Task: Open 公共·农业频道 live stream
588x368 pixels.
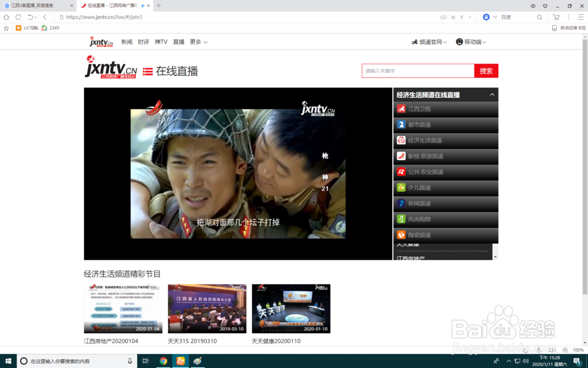Action: click(x=446, y=172)
